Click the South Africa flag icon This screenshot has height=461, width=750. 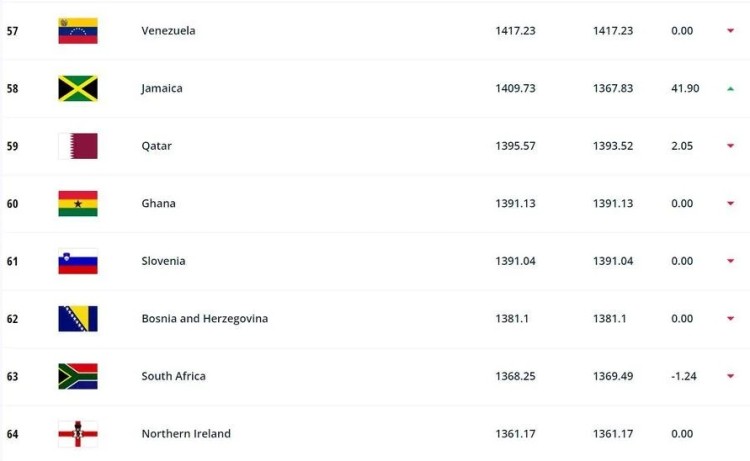[x=78, y=376]
